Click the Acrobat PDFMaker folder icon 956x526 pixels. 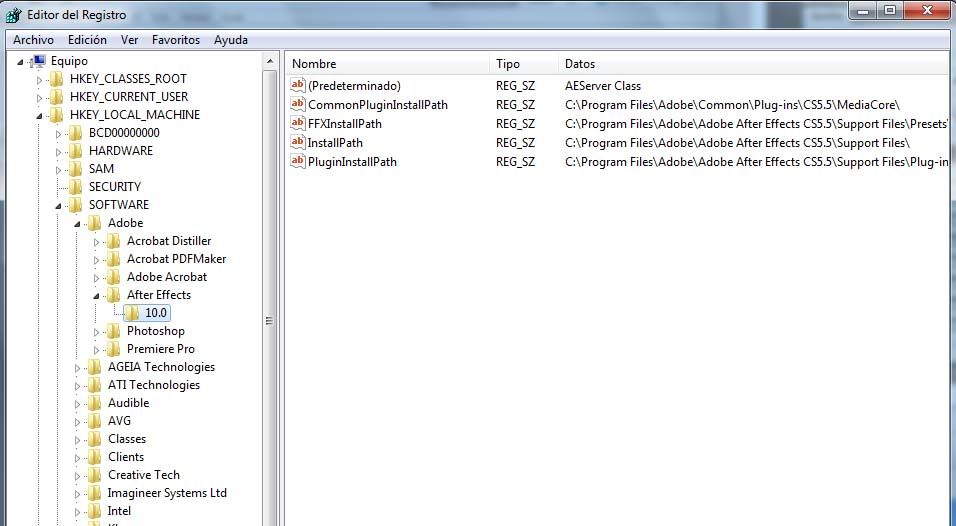pyautogui.click(x=113, y=259)
